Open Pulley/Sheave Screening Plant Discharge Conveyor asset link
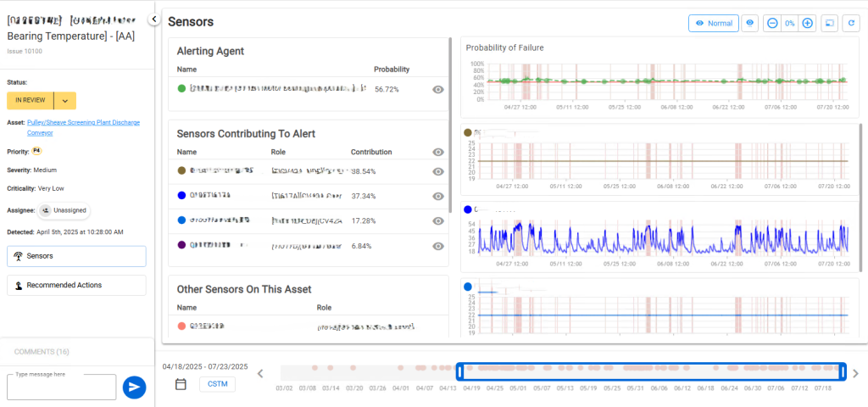Image resolution: width=868 pixels, height=407 pixels. [83, 127]
